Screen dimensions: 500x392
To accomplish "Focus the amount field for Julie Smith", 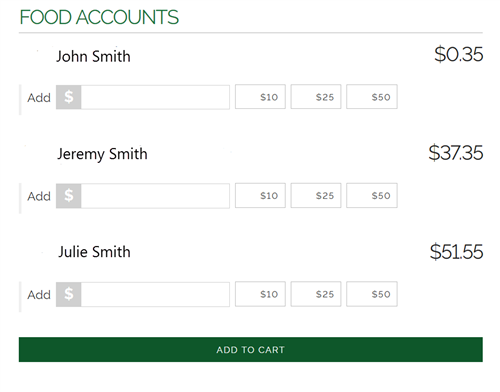I will (155, 294).
